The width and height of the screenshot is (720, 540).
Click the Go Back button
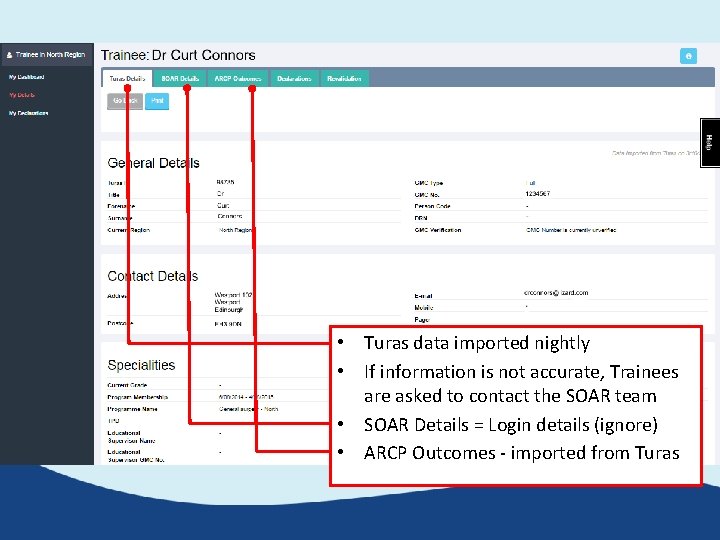[125, 101]
